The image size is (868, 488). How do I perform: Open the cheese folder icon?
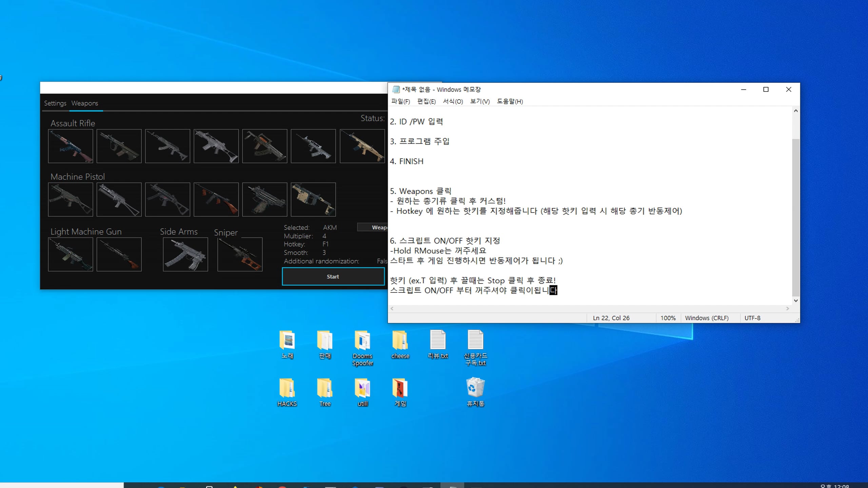point(400,344)
